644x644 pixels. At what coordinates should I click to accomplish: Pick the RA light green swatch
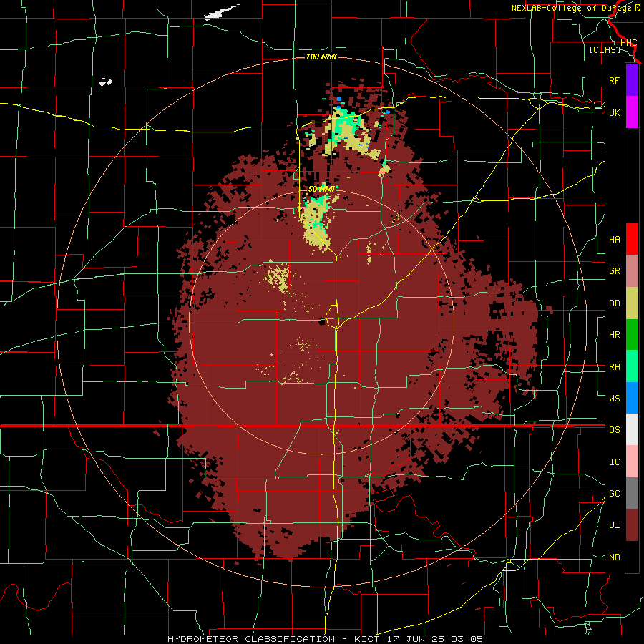point(632,366)
